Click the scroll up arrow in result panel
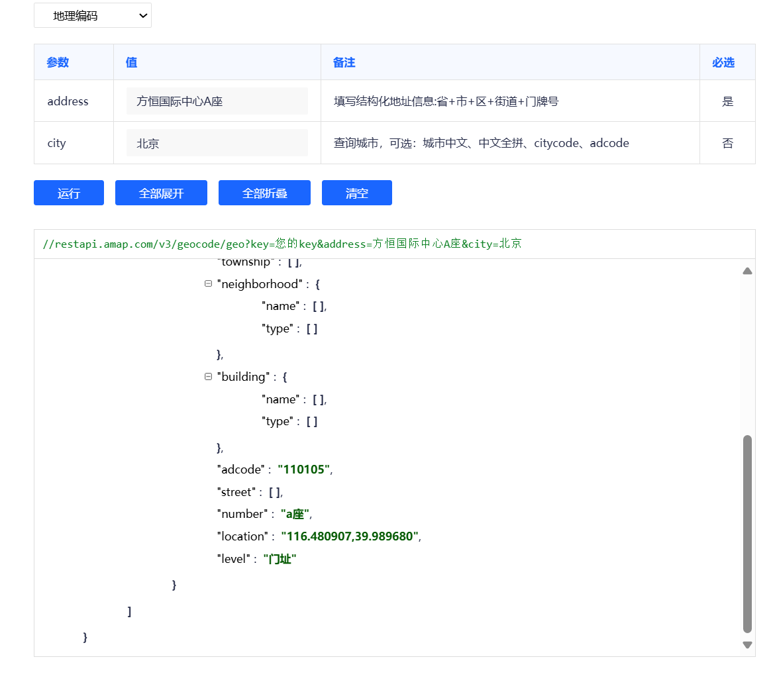 (x=747, y=271)
